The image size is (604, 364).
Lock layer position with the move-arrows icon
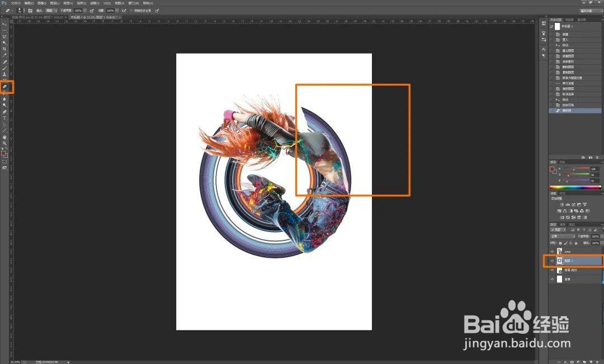[571, 243]
